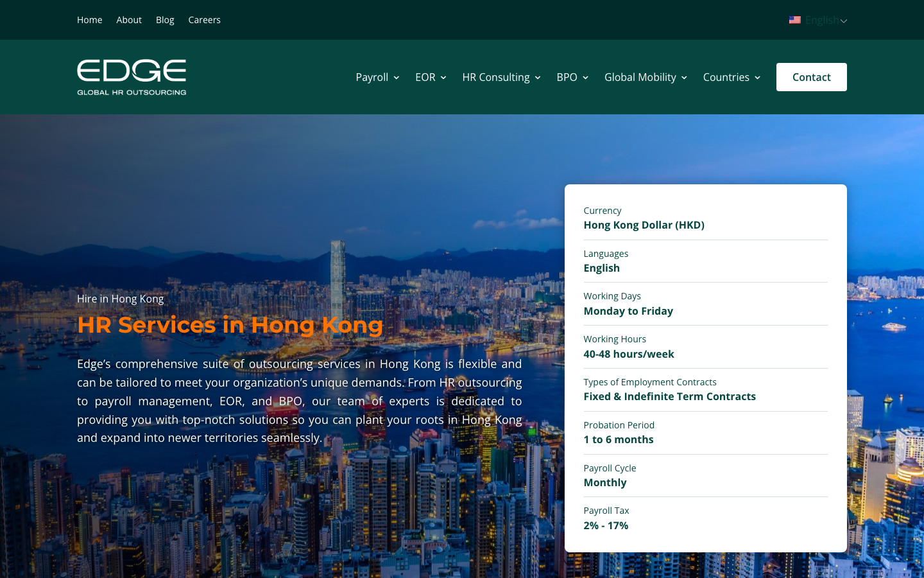
Task: Click the HR Services in Hong Kong heading
Action: [x=230, y=325]
